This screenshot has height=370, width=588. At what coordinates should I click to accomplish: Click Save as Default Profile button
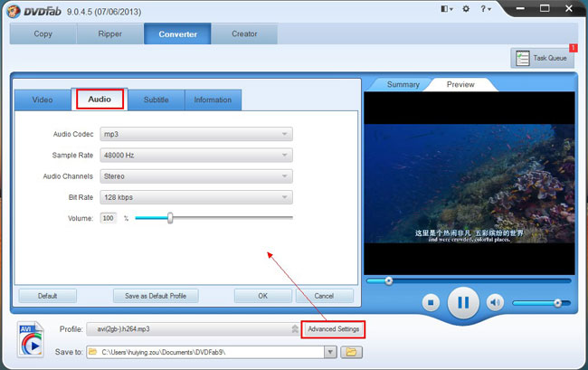pyautogui.click(x=156, y=296)
